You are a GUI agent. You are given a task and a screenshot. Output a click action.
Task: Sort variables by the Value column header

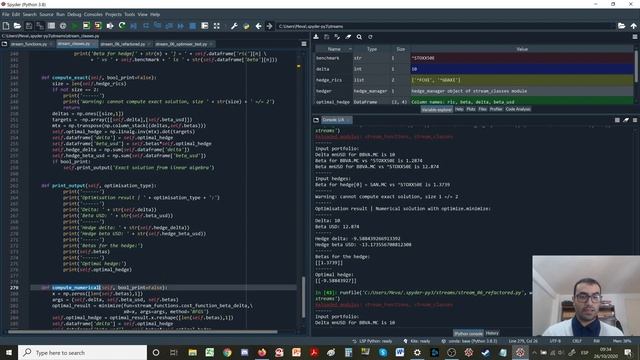coord(522,49)
